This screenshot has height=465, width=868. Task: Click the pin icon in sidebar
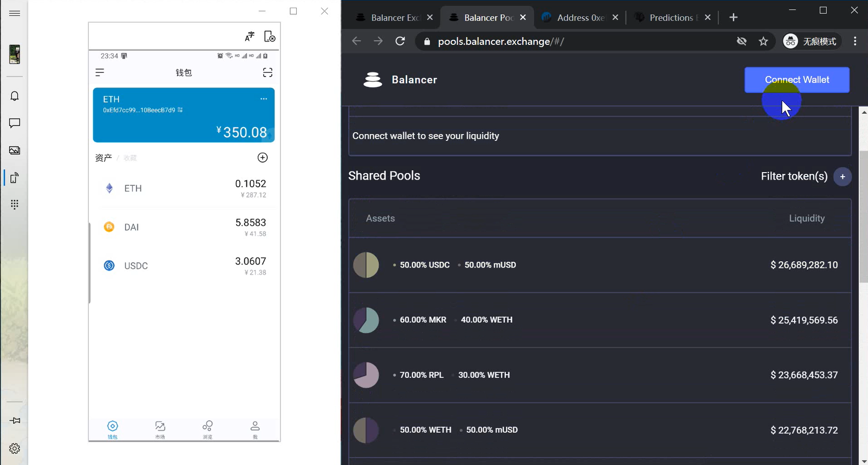coord(14,421)
